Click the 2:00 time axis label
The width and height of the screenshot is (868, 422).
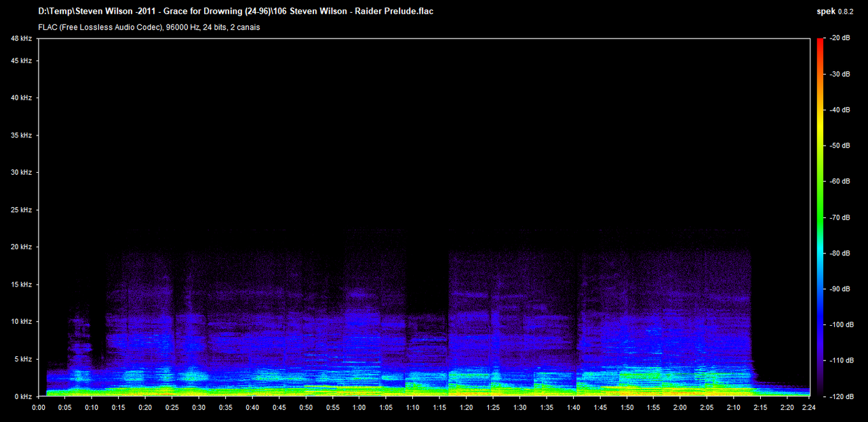coord(680,408)
